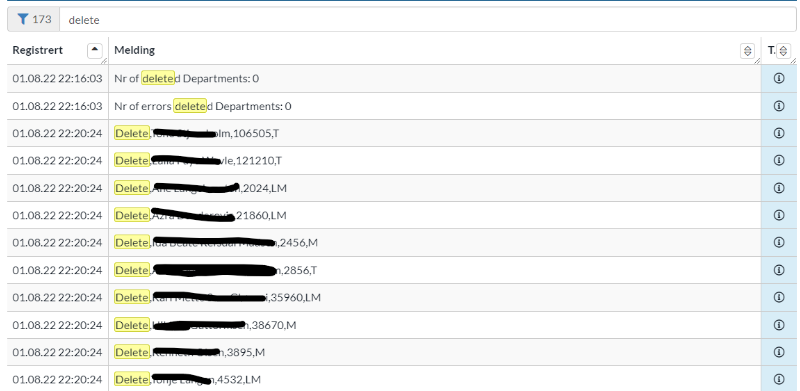Image resolution: width=800 pixels, height=391 pixels.
Task: Click the Melding column header label
Action: click(x=135, y=50)
